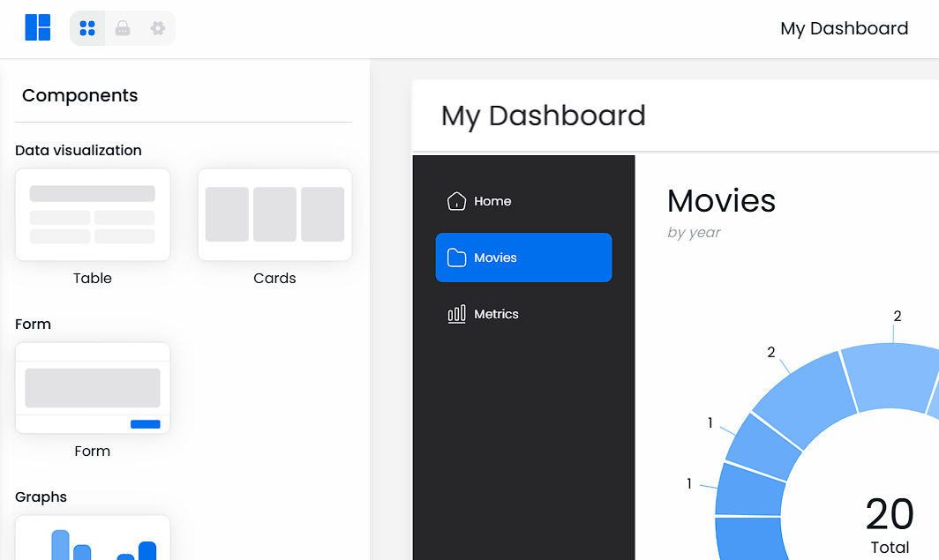This screenshot has height=560, width=939.
Task: Add the Form component thumbnail
Action: point(93,388)
